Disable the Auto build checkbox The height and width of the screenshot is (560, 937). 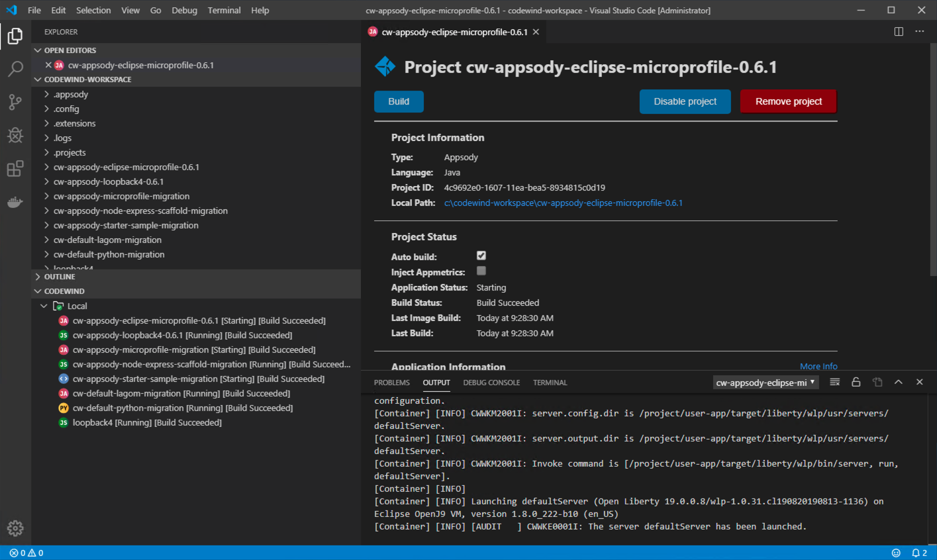481,256
